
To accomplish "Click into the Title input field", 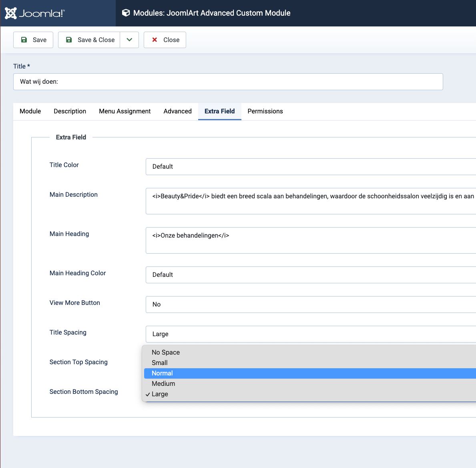I will click(228, 82).
